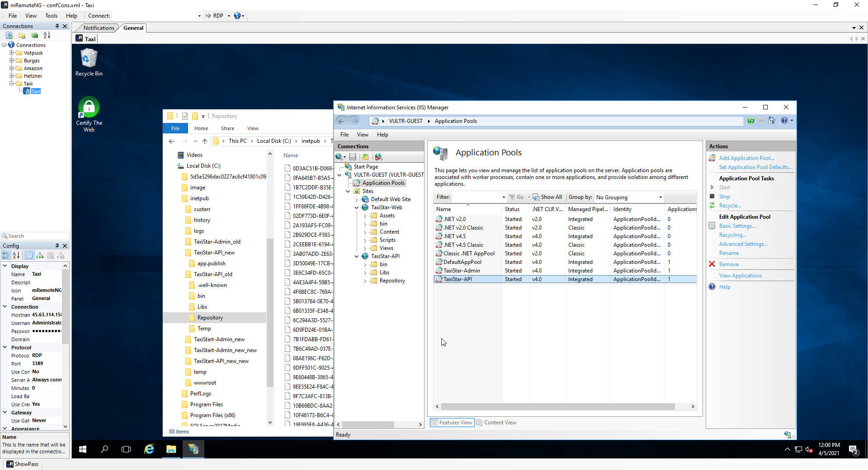Click the Back arrow in IIS Manager
The width and height of the screenshot is (868, 470).
(x=341, y=121)
